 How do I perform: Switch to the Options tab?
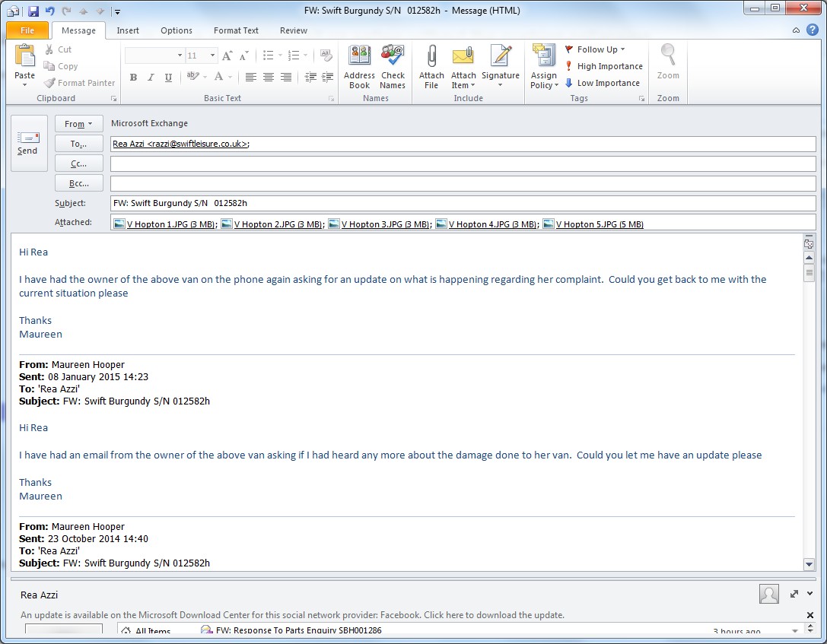pos(177,30)
